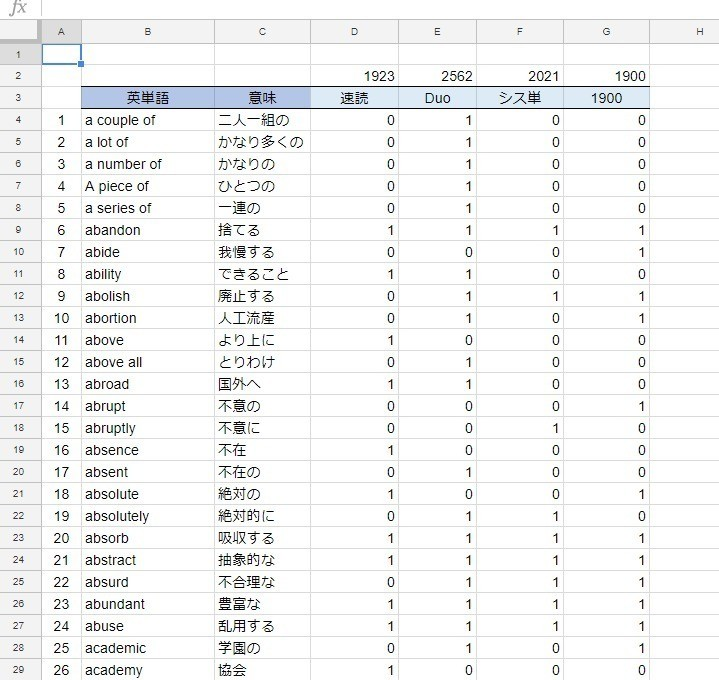The image size is (719, 680).
Task: Select column H header
Action: (699, 32)
